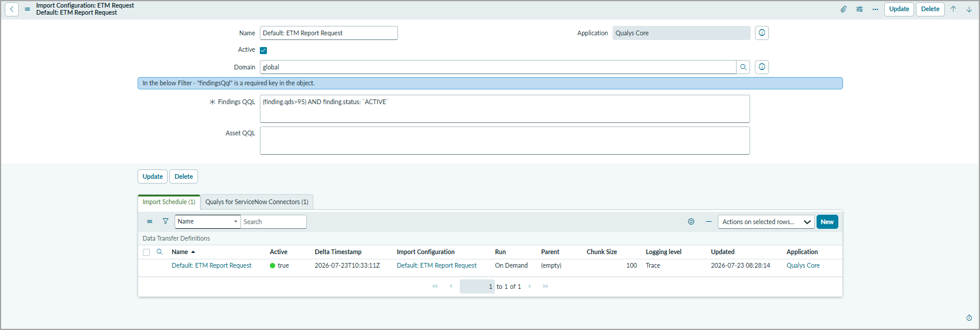
Task: Focus the Domain input field
Action: click(498, 67)
